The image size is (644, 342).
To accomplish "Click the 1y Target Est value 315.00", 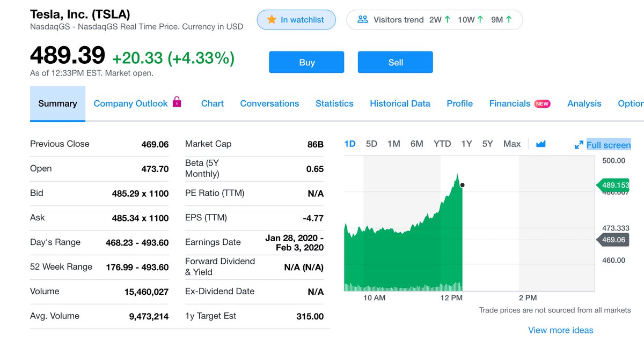I will coord(310,317).
